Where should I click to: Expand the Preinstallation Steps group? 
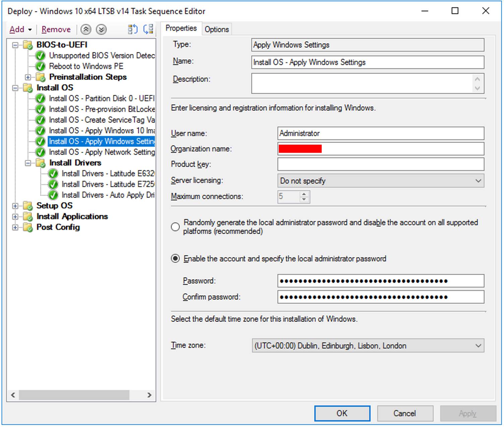(28, 77)
